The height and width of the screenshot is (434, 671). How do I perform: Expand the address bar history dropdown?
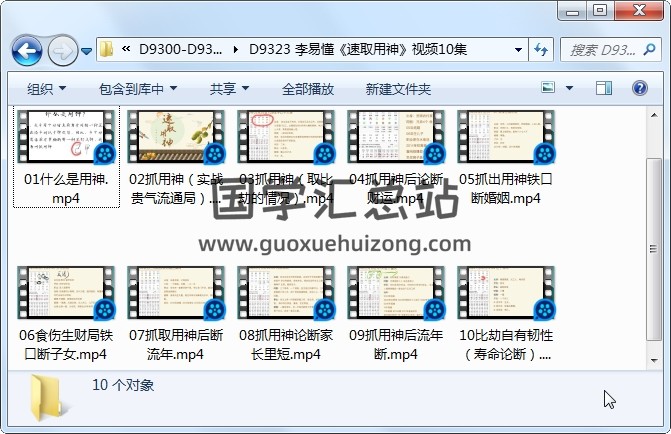click(515, 49)
